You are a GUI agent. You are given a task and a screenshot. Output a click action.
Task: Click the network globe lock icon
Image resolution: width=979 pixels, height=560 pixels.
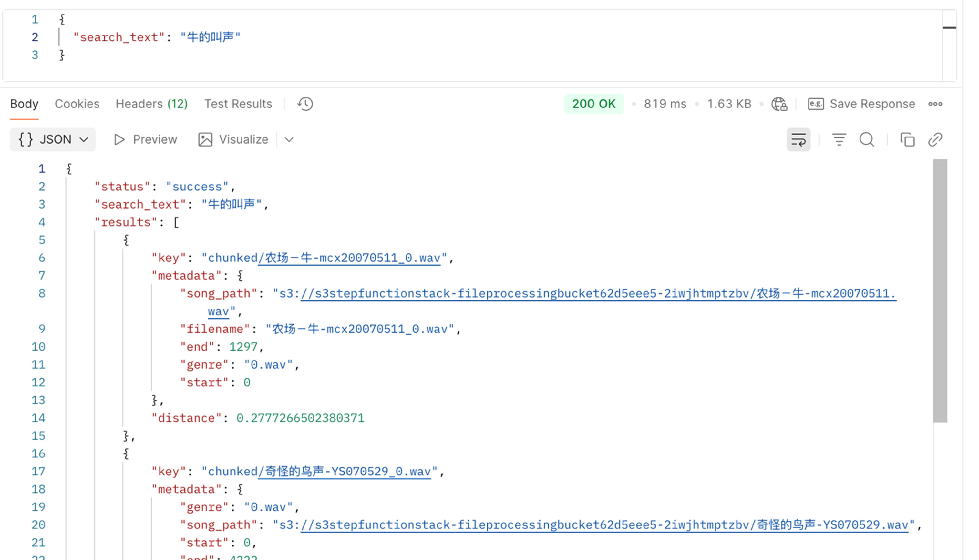pyautogui.click(x=779, y=104)
